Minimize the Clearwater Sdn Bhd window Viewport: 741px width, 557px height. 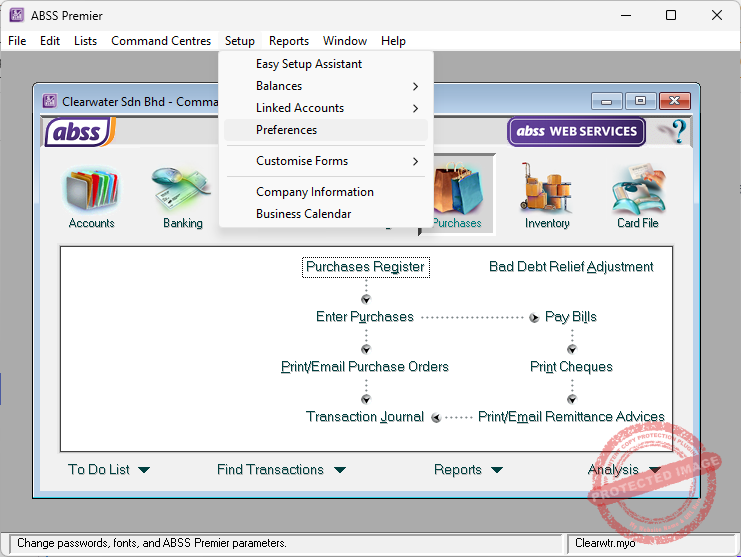coord(606,101)
